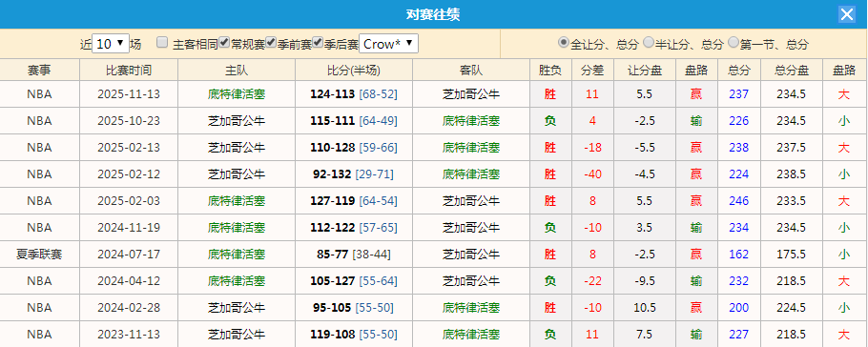Click the point difference -40 cell

coord(592,173)
